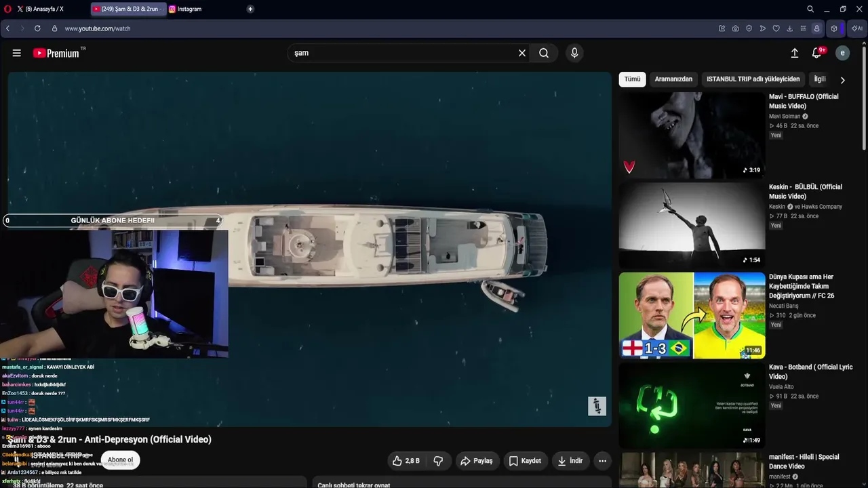Like the video (2,8 B)

pos(406,461)
